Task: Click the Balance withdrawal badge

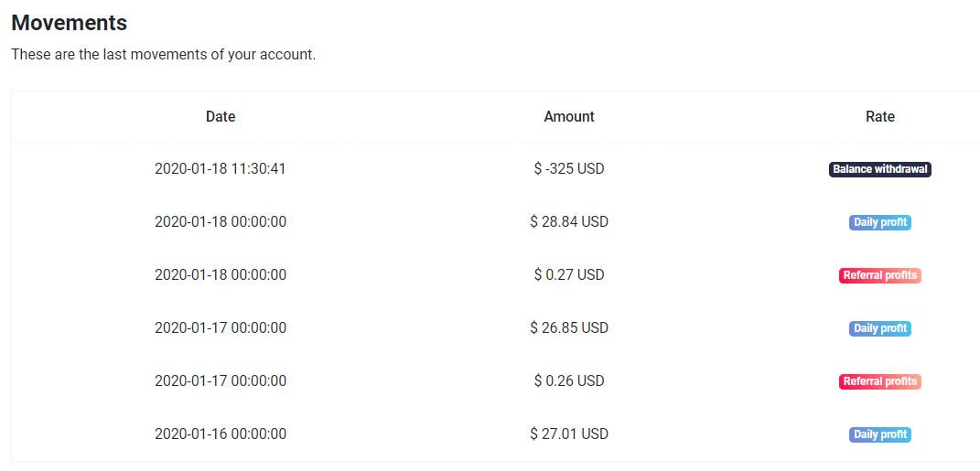Action: (x=880, y=169)
